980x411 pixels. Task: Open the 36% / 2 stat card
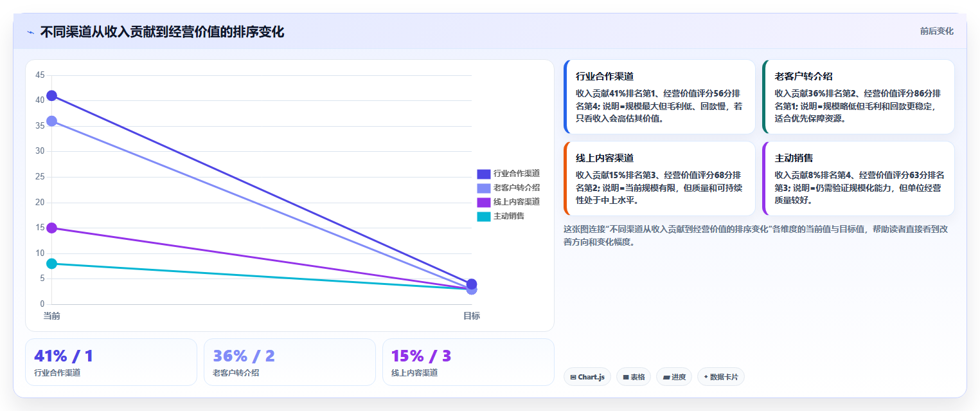(290, 362)
